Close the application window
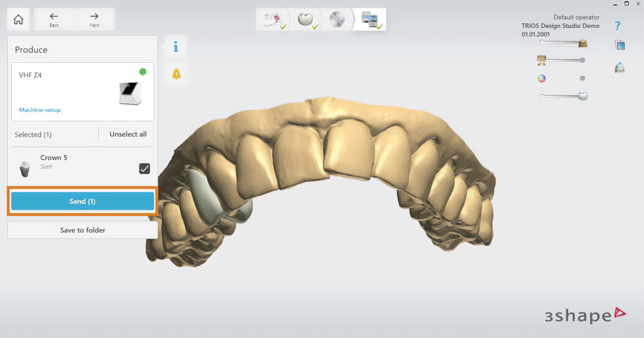This screenshot has height=338, width=644. [x=638, y=4]
